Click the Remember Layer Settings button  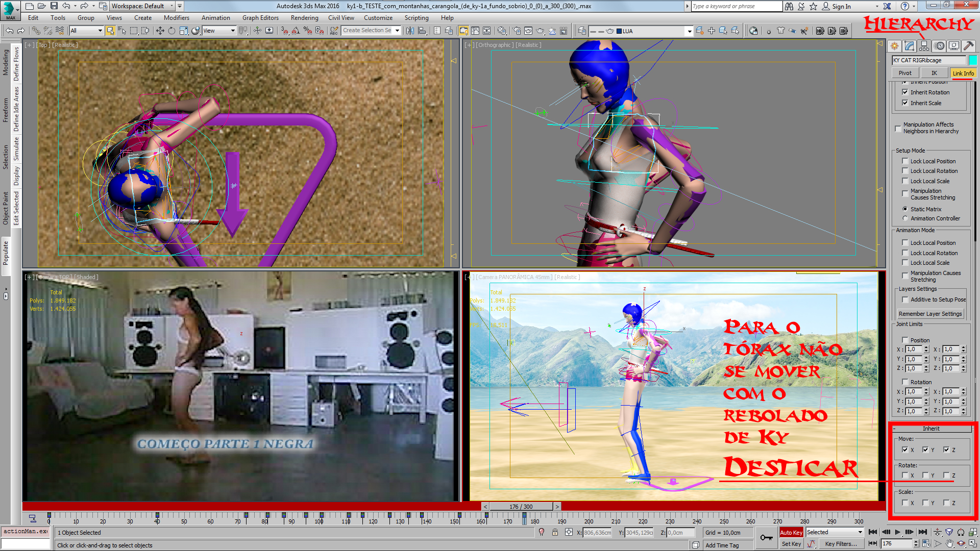[x=930, y=314]
